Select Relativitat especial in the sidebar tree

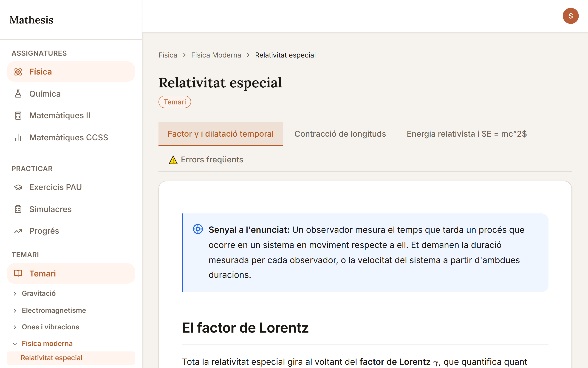(x=71, y=358)
